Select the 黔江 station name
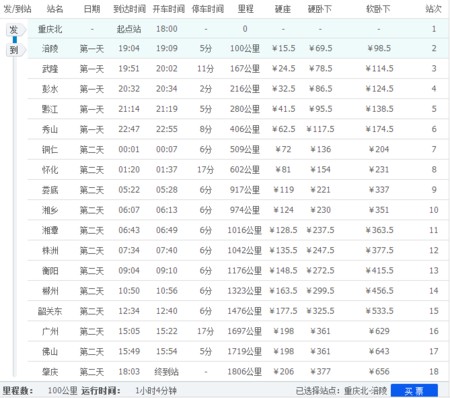 click(x=50, y=109)
